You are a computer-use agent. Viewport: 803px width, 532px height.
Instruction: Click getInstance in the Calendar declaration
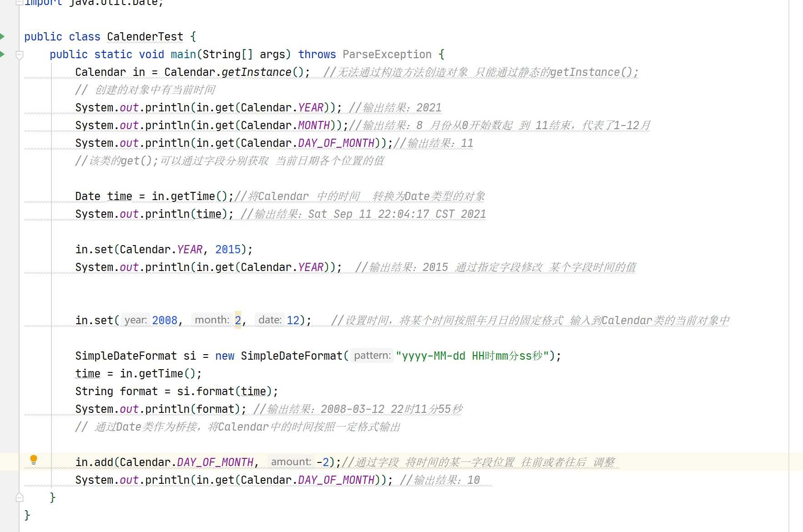click(257, 72)
